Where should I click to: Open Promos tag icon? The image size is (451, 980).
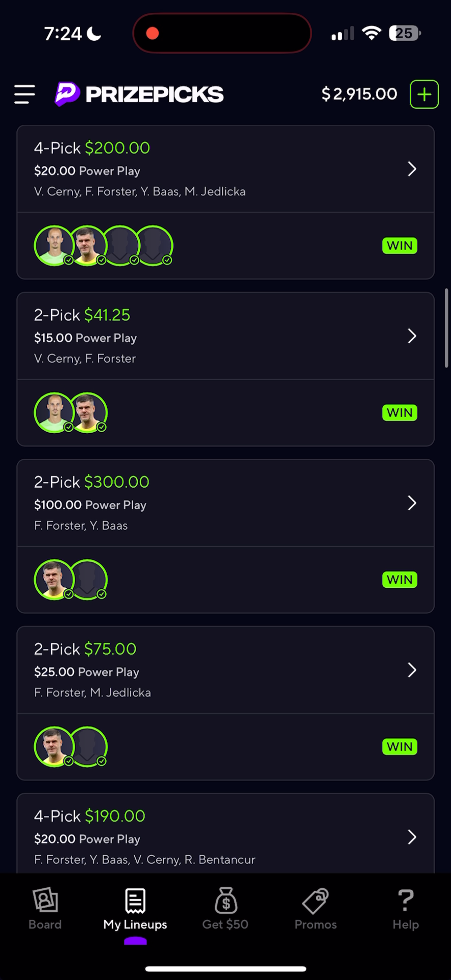tap(315, 900)
